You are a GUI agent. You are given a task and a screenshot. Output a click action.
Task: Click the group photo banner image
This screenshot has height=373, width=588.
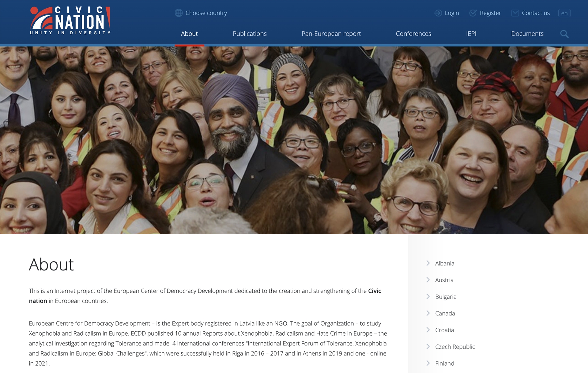click(294, 140)
